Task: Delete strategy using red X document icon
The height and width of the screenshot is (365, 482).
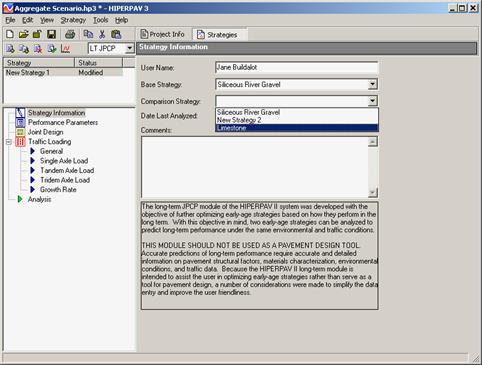Action: click(38, 49)
